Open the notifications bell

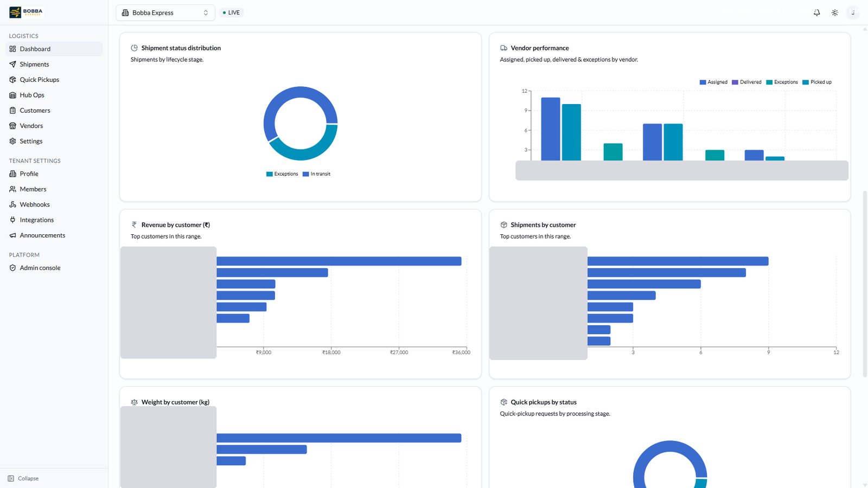pos(816,12)
